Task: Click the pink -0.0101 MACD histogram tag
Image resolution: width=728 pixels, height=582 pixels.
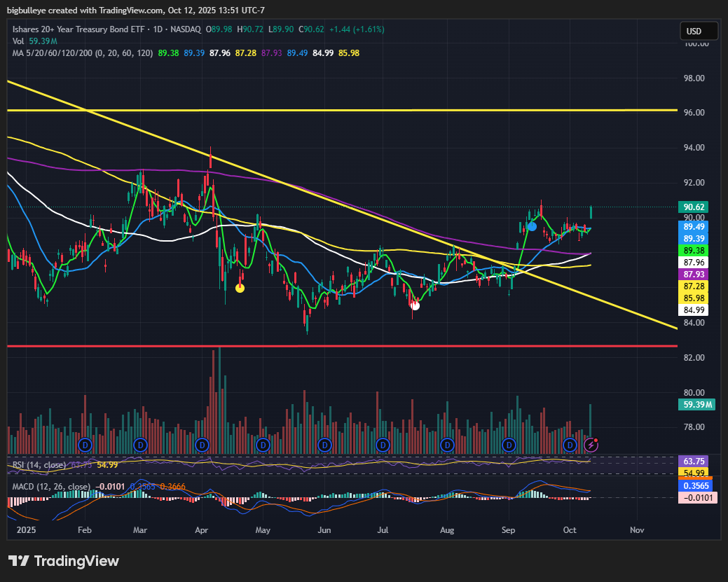Action: pos(696,498)
